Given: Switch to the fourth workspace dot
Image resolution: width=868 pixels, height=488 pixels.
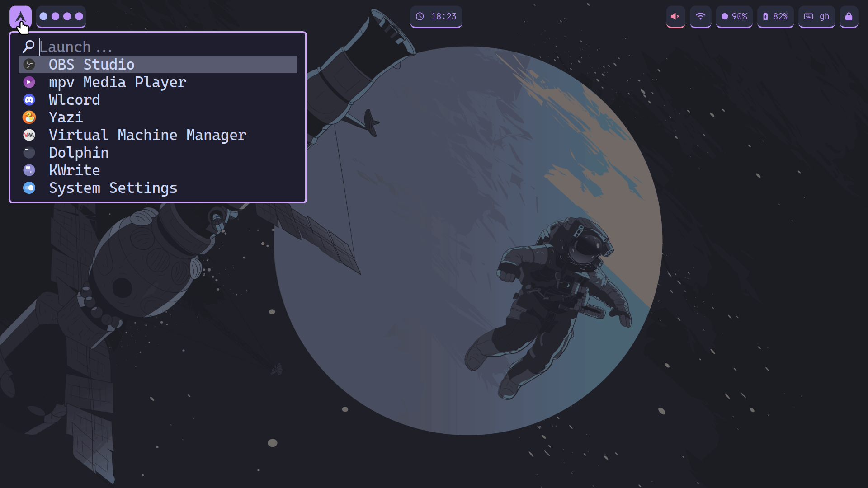Looking at the screenshot, I should (x=79, y=17).
